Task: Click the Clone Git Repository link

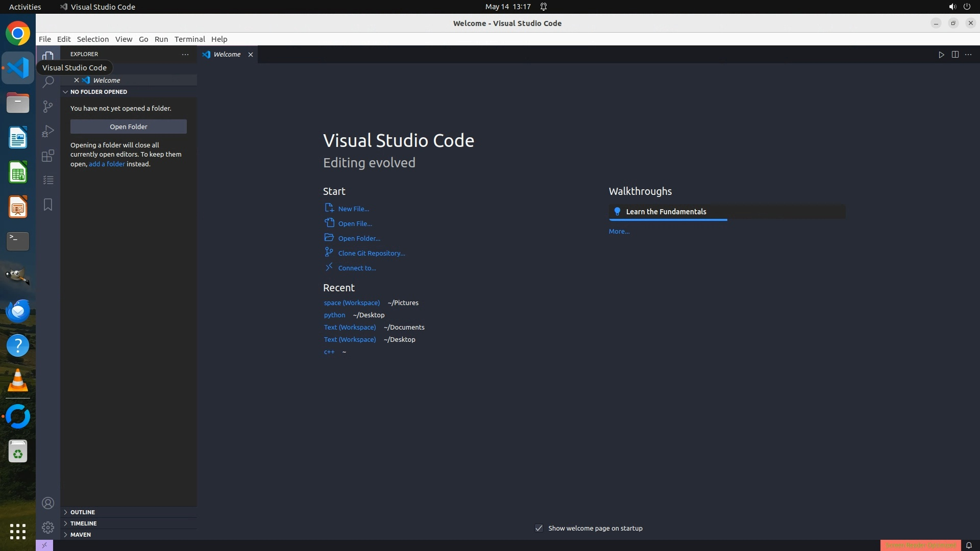Action: pos(371,253)
